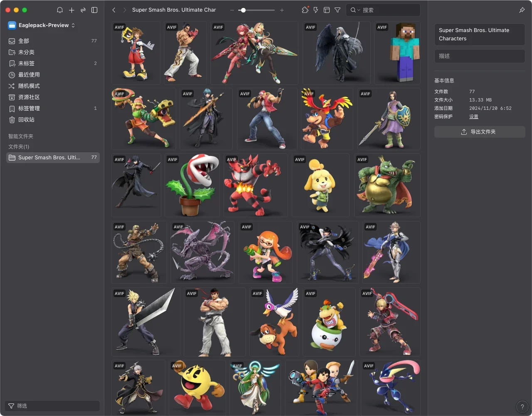Click the switch library arrows icon
Viewport: 532px width, 416px height.
[x=83, y=10]
